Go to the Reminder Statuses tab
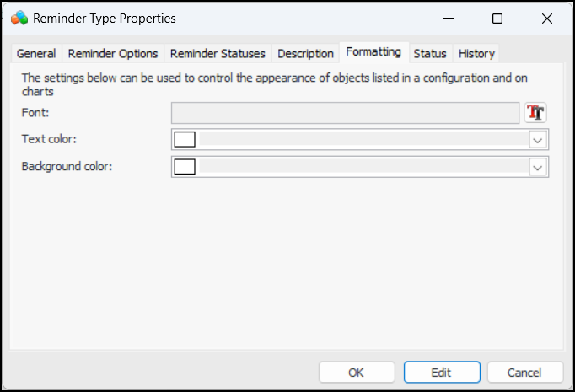 coord(218,53)
